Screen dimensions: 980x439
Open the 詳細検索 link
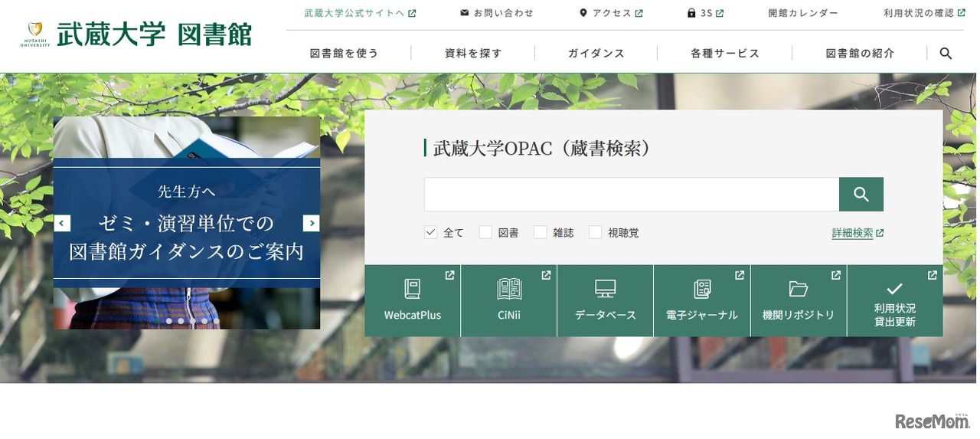pyautogui.click(x=852, y=233)
